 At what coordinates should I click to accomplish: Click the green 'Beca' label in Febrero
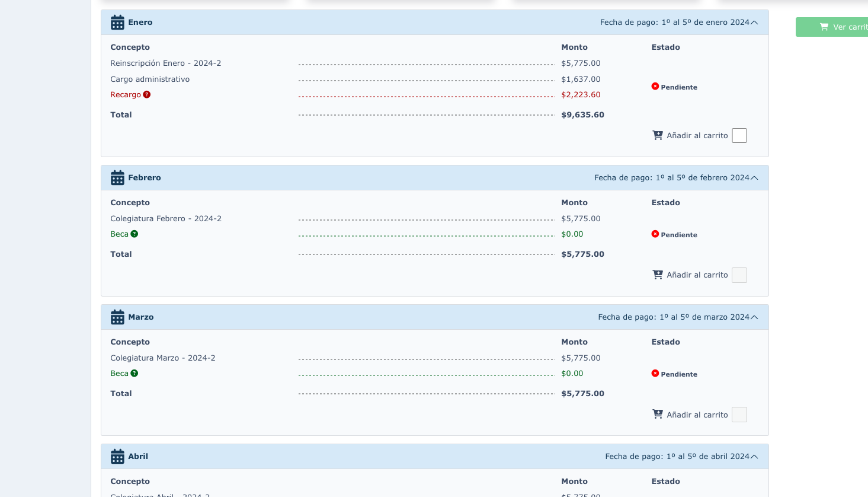point(119,234)
